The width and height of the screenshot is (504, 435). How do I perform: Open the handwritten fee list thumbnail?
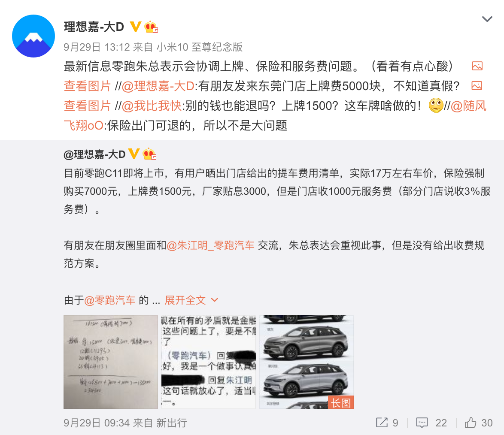[x=111, y=362]
